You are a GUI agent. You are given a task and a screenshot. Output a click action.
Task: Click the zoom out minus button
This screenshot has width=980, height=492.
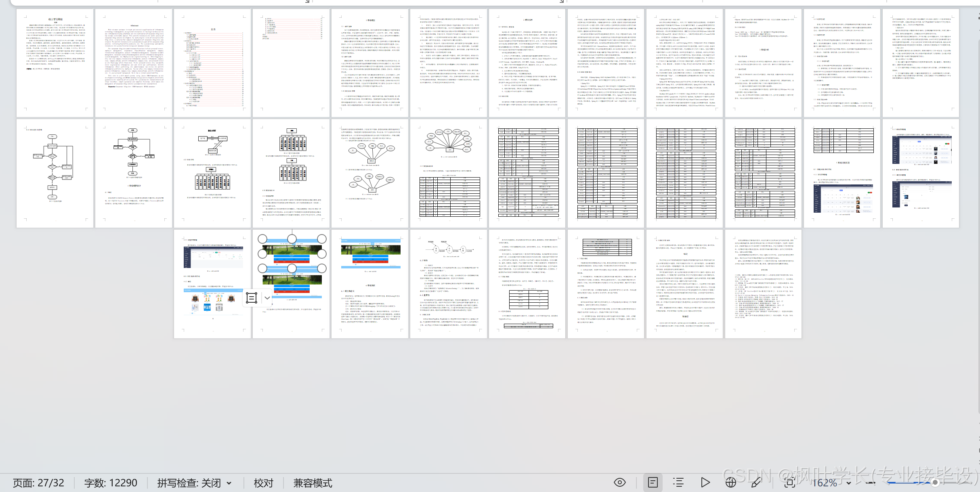871,483
